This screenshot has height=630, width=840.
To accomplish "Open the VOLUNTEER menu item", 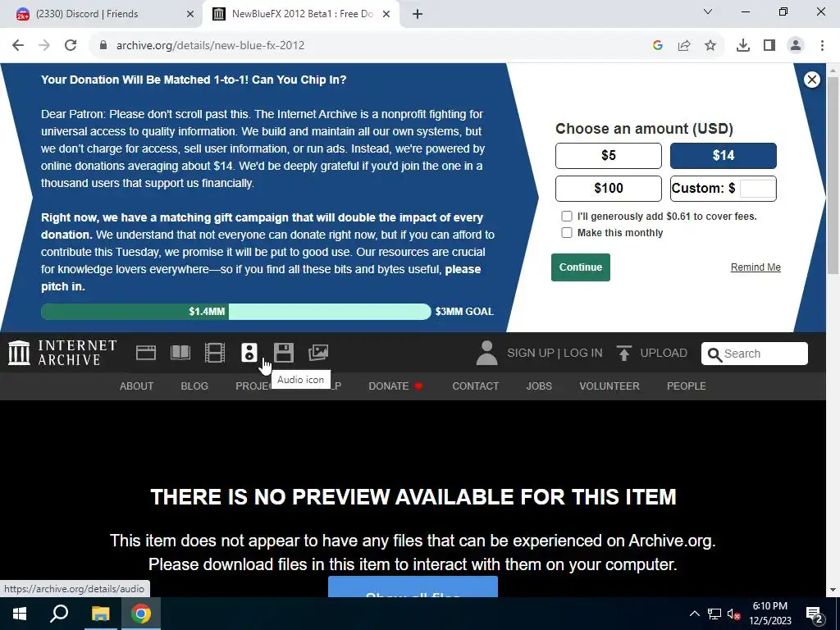I will pyautogui.click(x=609, y=386).
